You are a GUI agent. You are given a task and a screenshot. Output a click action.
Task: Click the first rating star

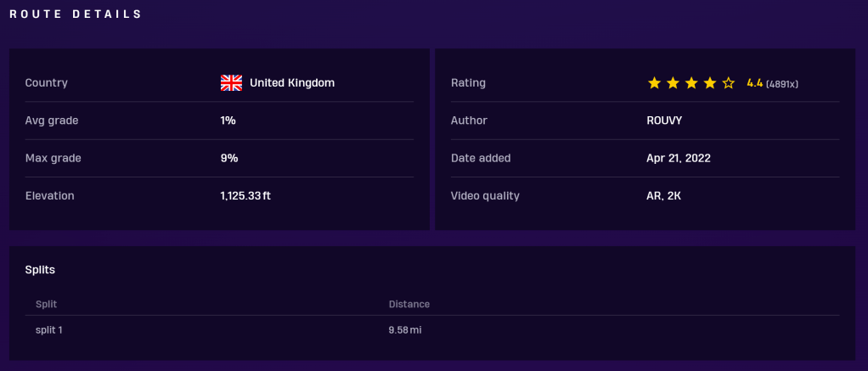pyautogui.click(x=654, y=83)
